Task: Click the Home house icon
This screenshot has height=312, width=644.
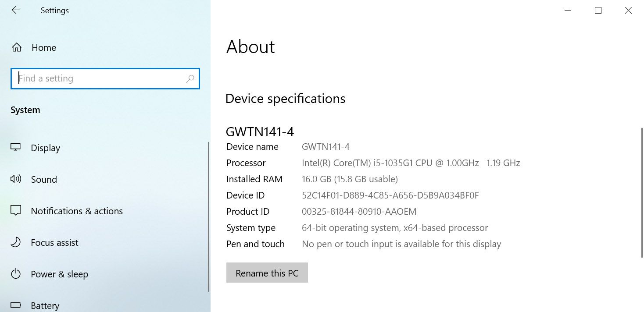Action: (17, 47)
